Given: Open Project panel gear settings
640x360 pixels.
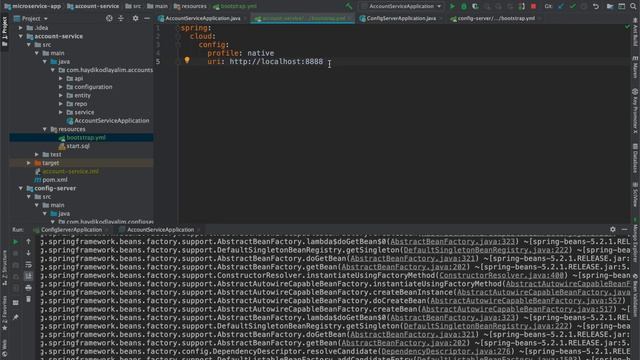Looking at the screenshot, I should click(x=136, y=18).
